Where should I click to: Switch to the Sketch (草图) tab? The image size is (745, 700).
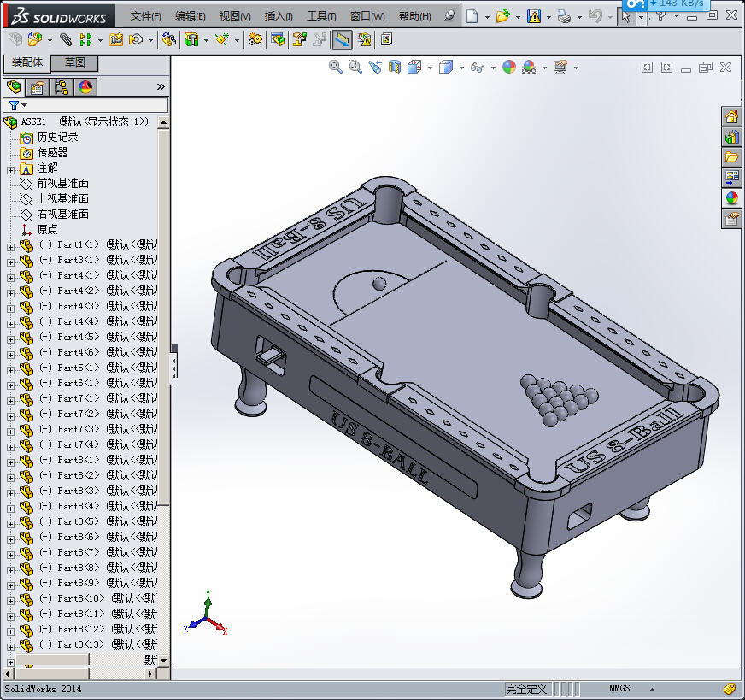coord(74,62)
